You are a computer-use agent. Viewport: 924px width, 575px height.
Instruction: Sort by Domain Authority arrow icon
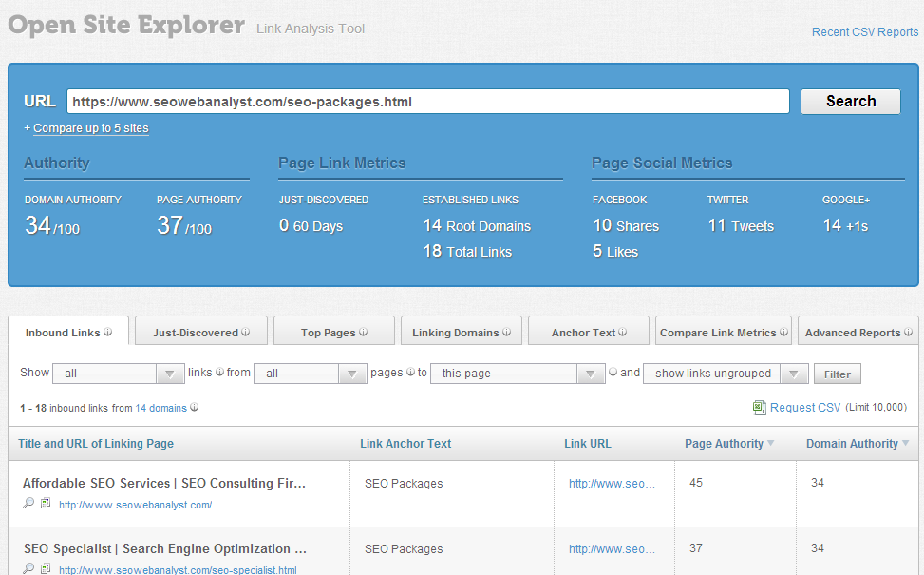click(x=906, y=443)
